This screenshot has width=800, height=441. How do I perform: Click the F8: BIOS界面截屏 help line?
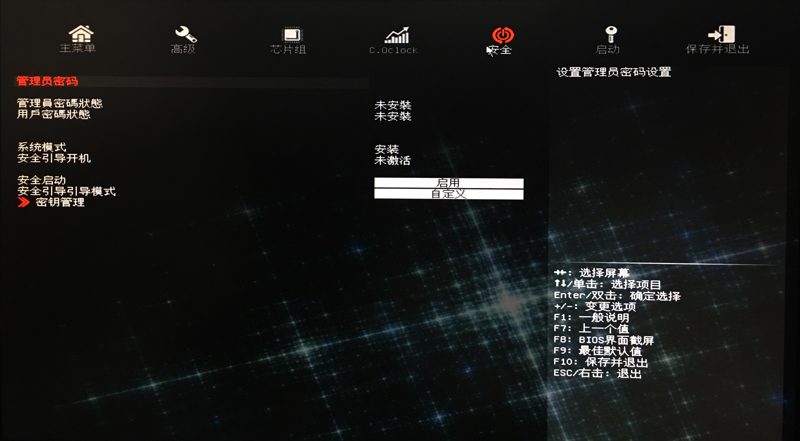pos(604,340)
